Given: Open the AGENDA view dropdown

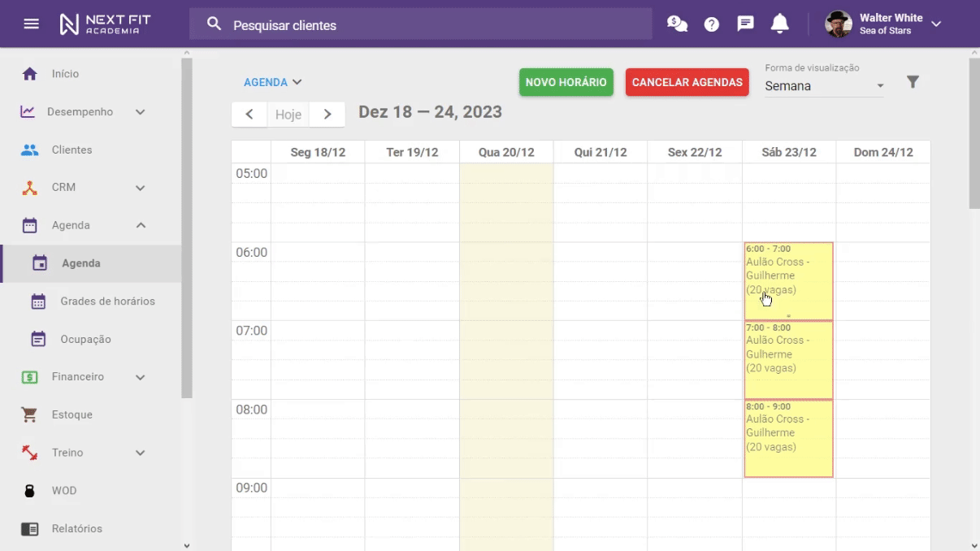Looking at the screenshot, I should pos(272,82).
